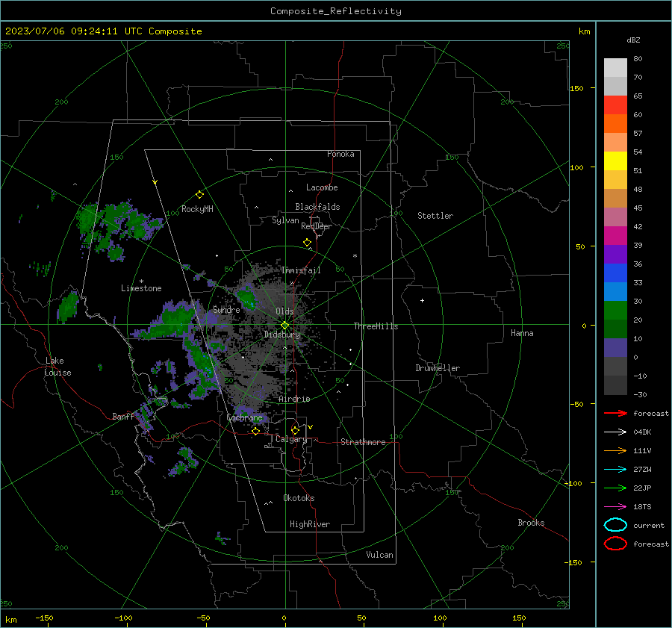Click the Blackfalds city label
The height and width of the screenshot is (628, 672).
pyautogui.click(x=317, y=207)
